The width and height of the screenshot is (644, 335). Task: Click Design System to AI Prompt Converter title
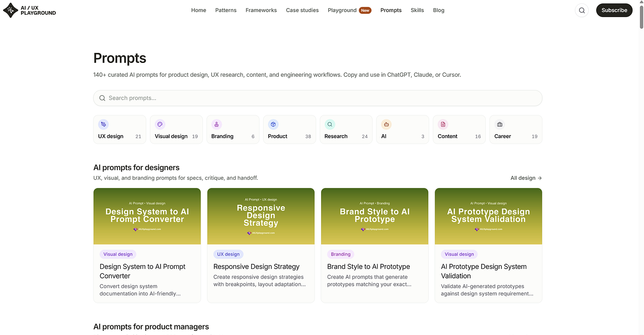[x=143, y=271]
